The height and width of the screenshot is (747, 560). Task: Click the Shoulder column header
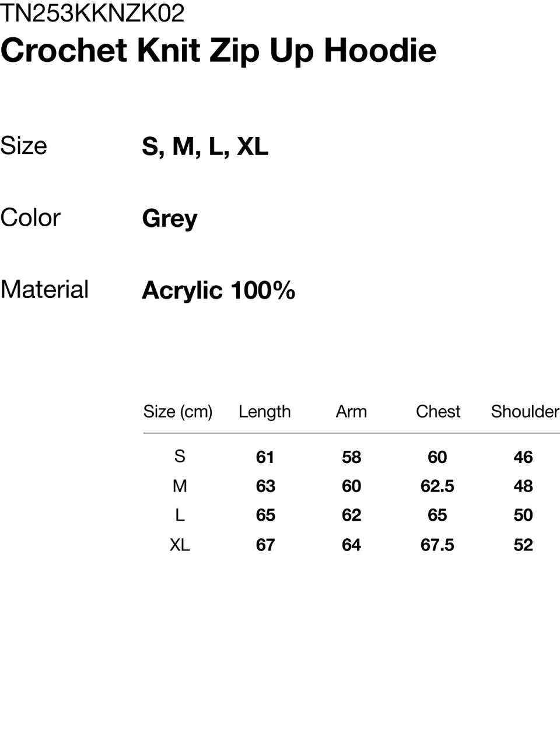[524, 412]
